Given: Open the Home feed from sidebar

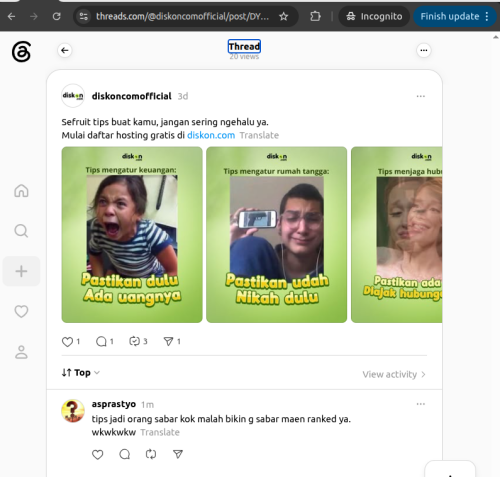Looking at the screenshot, I should 21,191.
